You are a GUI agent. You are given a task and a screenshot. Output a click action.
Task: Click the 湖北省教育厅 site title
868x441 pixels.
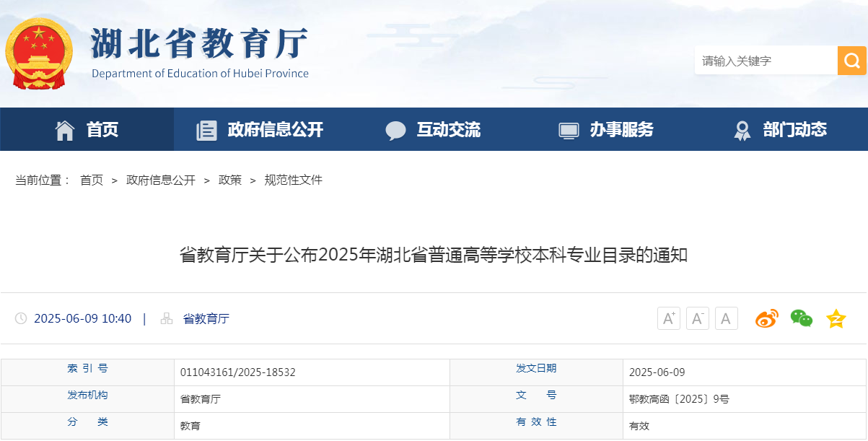tap(200, 45)
